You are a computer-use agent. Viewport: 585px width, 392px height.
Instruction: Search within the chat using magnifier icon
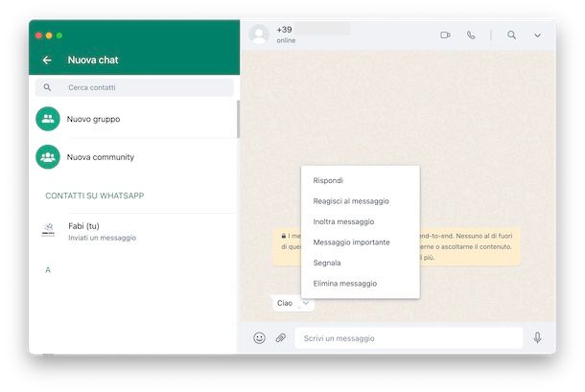(511, 35)
